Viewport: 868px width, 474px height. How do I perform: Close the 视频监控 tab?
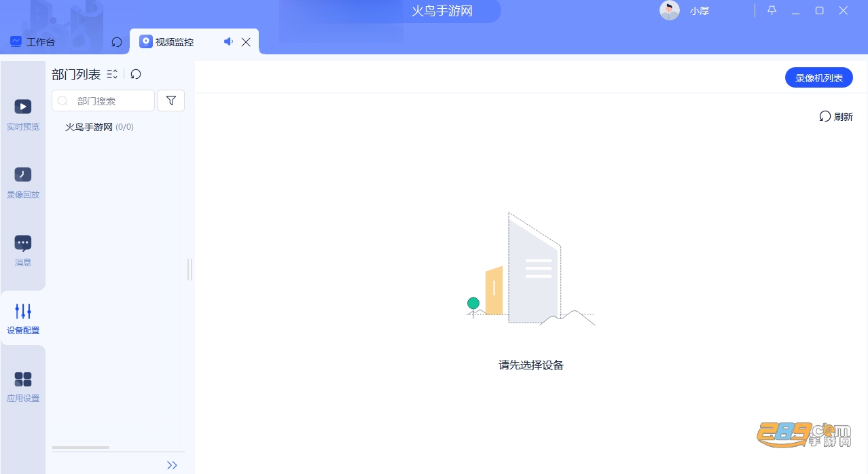(246, 42)
